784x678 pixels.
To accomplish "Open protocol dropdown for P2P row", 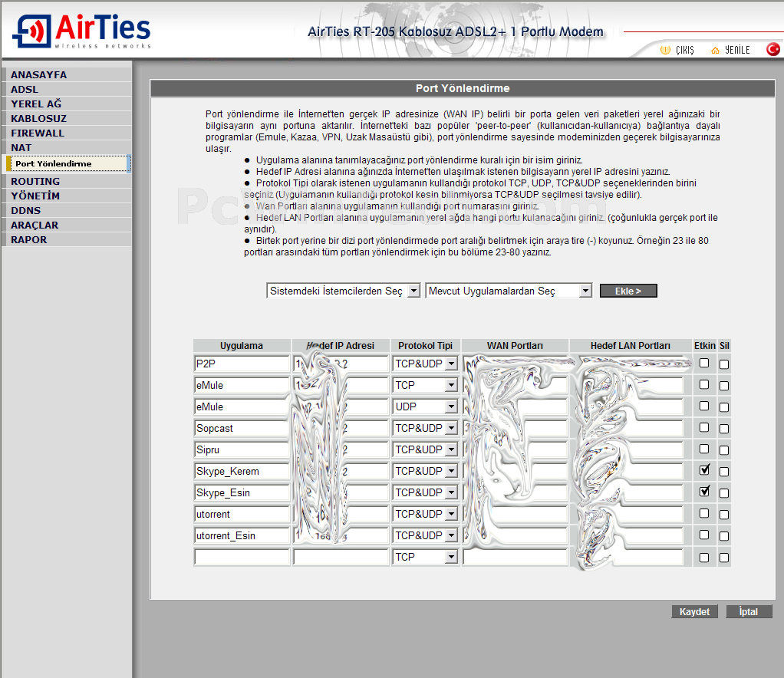I will tap(426, 364).
